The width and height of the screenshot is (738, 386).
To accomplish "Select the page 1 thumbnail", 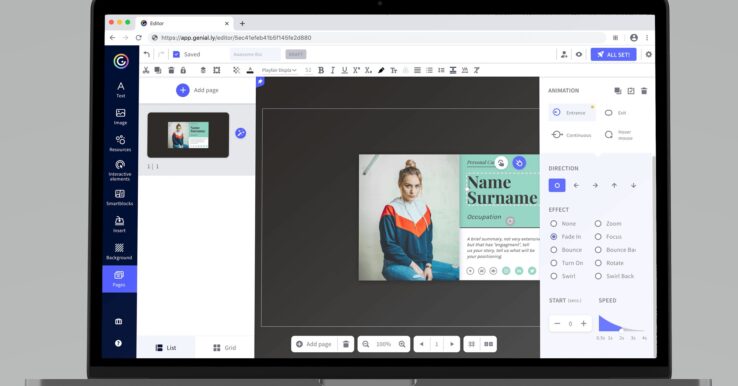I will tap(188, 135).
